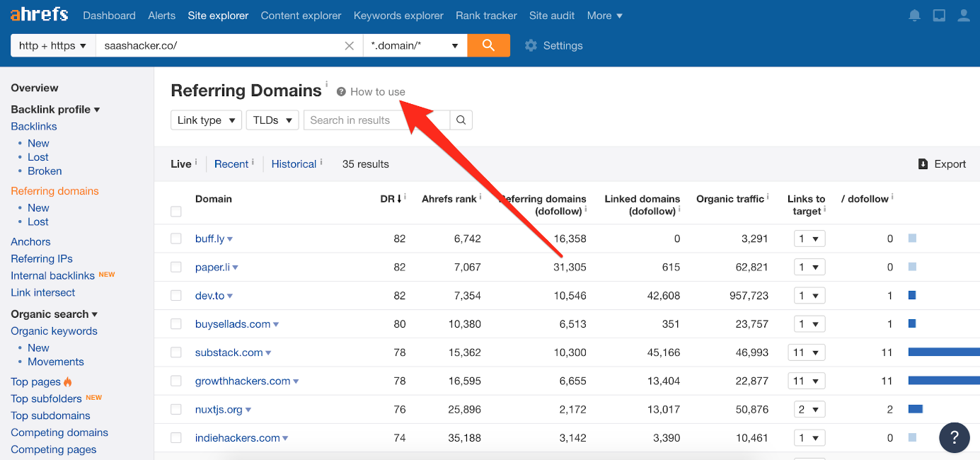Open Overview in the sidebar
This screenshot has height=460, width=980.
(x=35, y=88)
